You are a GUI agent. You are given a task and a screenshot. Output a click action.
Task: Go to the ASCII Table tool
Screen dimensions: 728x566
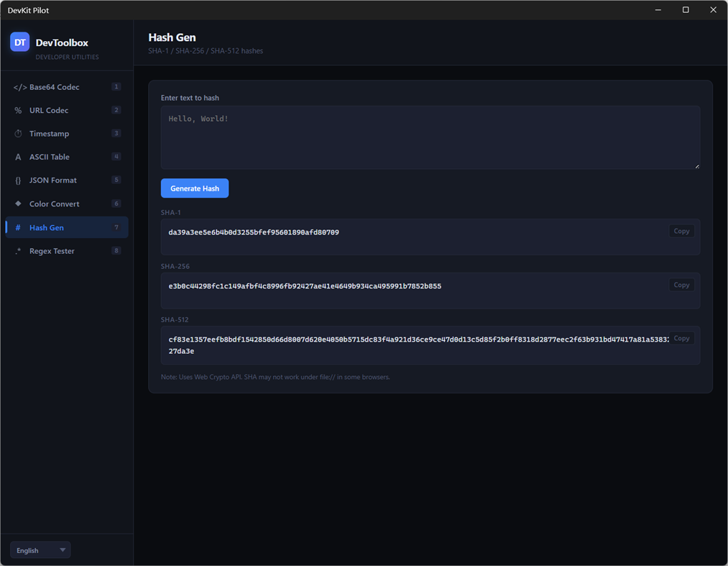pyautogui.click(x=67, y=157)
